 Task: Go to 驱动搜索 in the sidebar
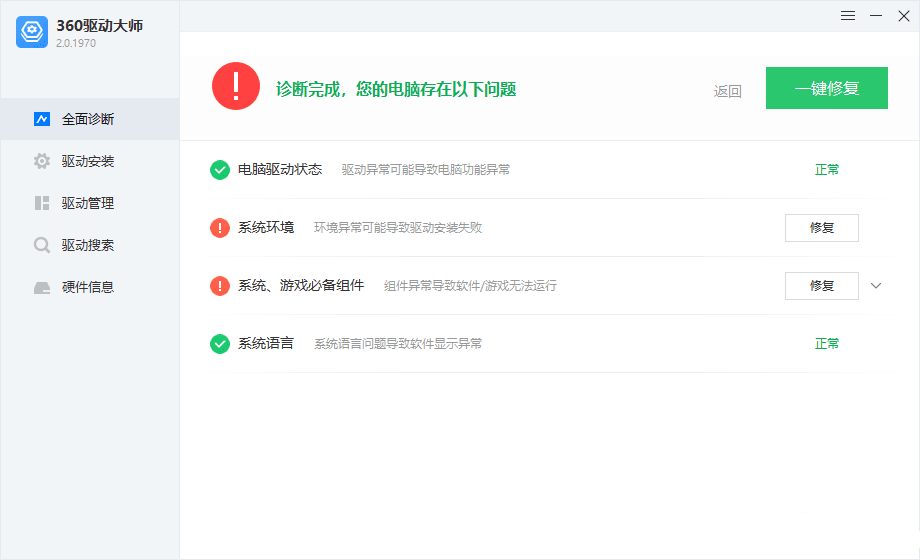click(x=90, y=245)
